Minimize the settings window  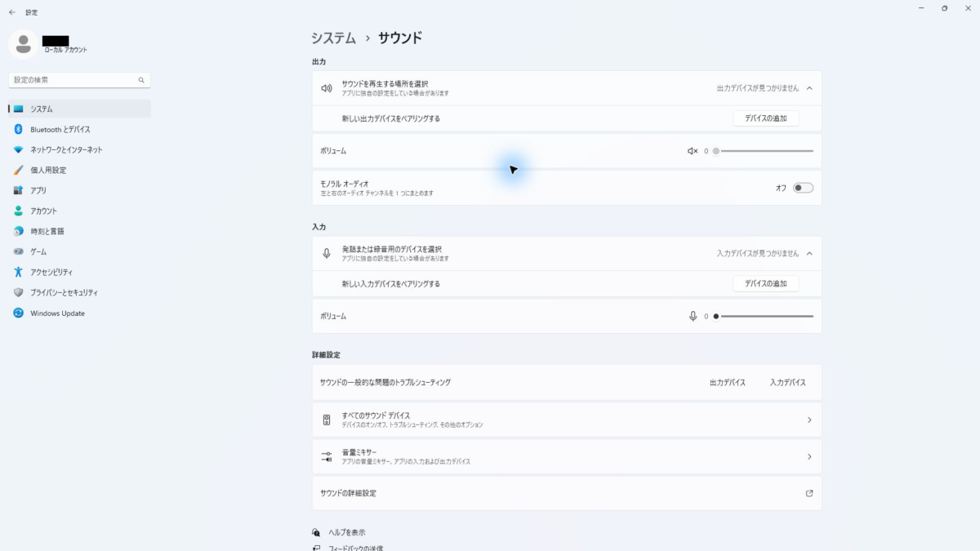920,8
